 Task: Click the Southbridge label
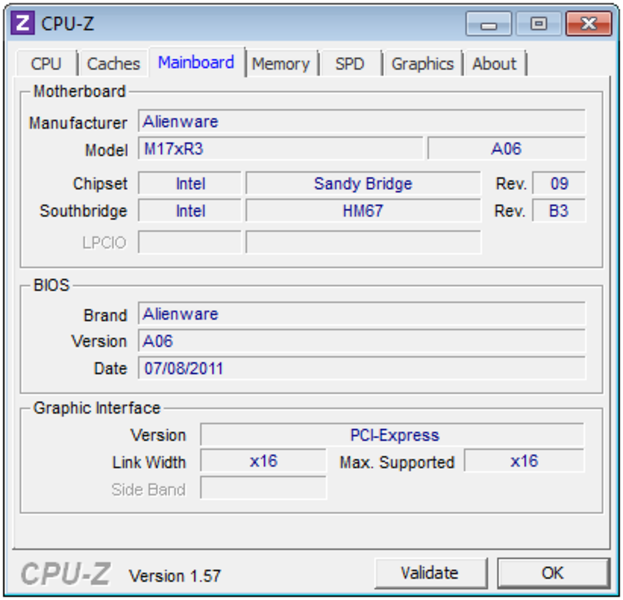[83, 211]
